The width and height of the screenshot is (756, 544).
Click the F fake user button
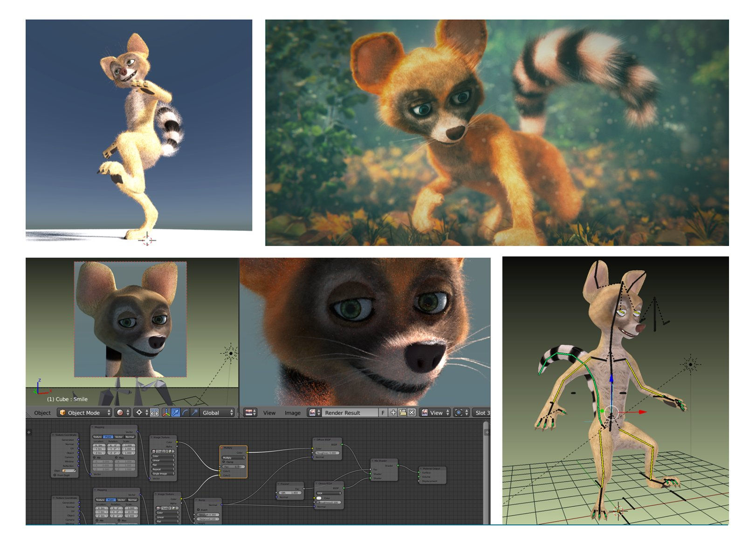coord(383,413)
